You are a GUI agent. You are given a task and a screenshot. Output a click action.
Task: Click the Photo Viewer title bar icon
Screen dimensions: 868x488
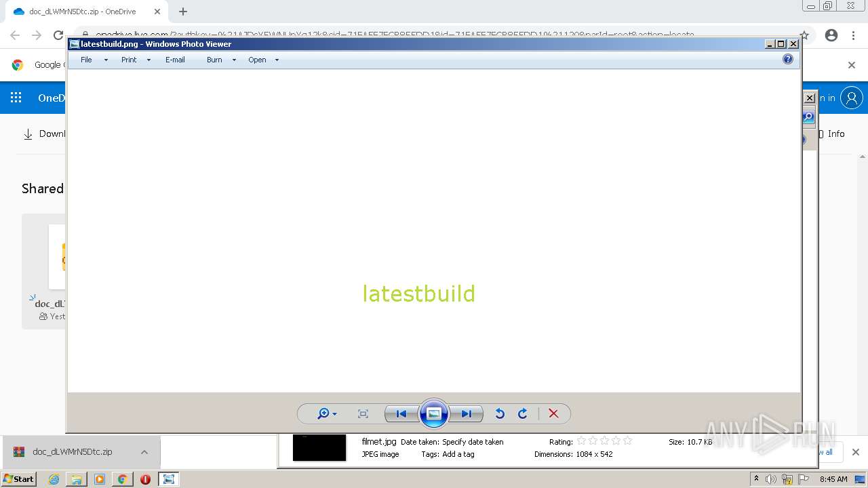[74, 44]
